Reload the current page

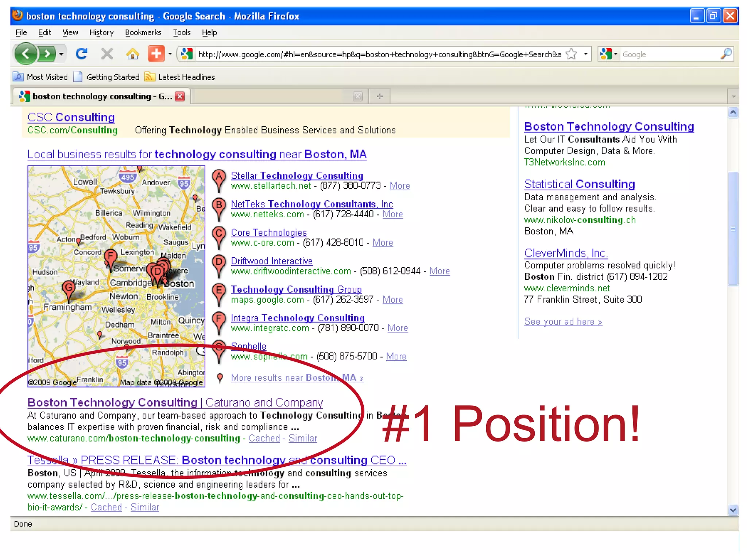pyautogui.click(x=81, y=54)
